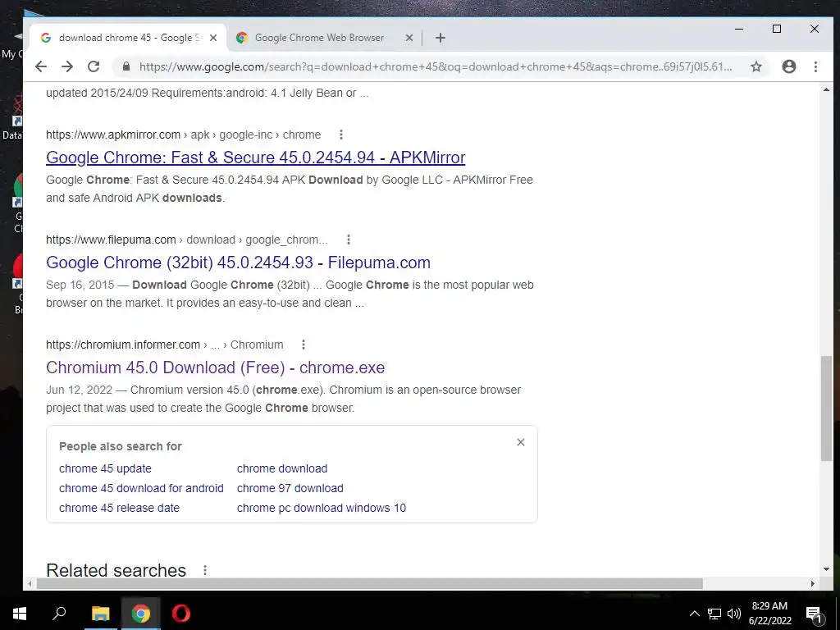Click the vertical scrollbar up arrow

(826, 90)
